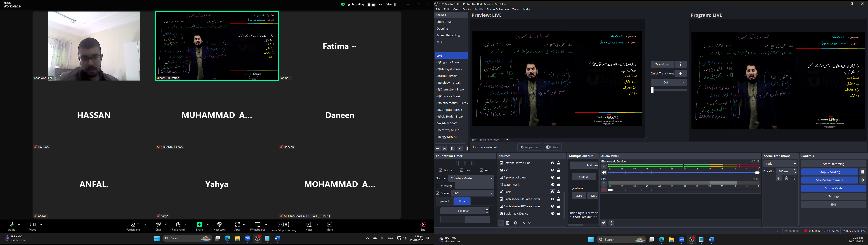Open the Notes icon in Zoom
The image size is (868, 245).
click(309, 224)
